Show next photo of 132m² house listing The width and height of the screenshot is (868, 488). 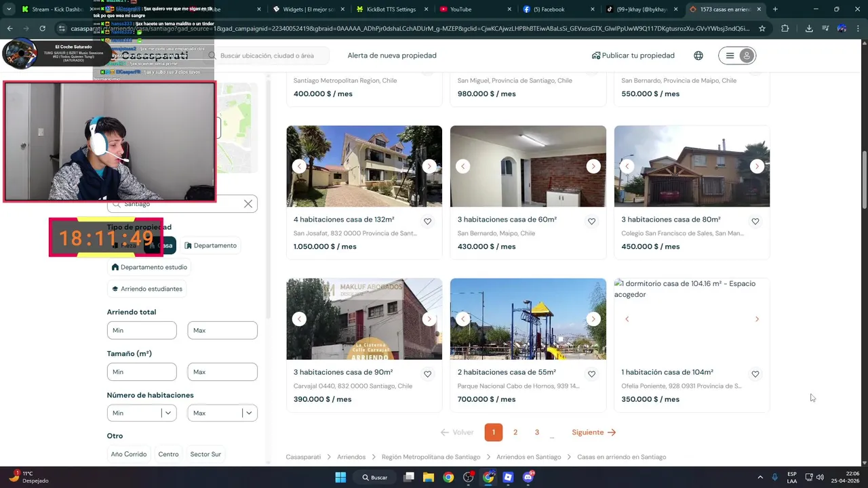[x=429, y=166]
